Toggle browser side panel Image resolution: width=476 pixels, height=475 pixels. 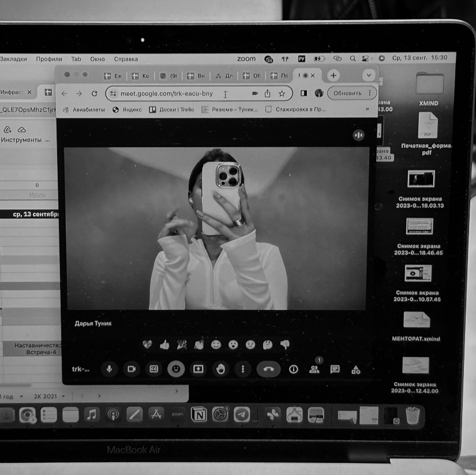pyautogui.click(x=303, y=93)
